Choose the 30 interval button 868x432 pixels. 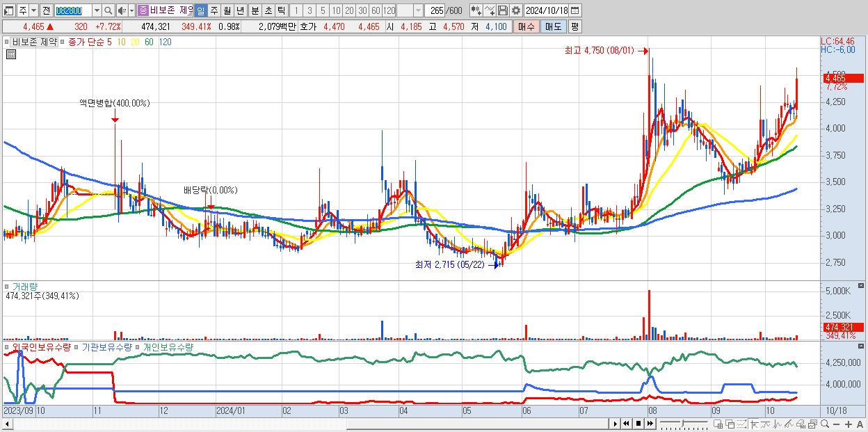click(362, 10)
